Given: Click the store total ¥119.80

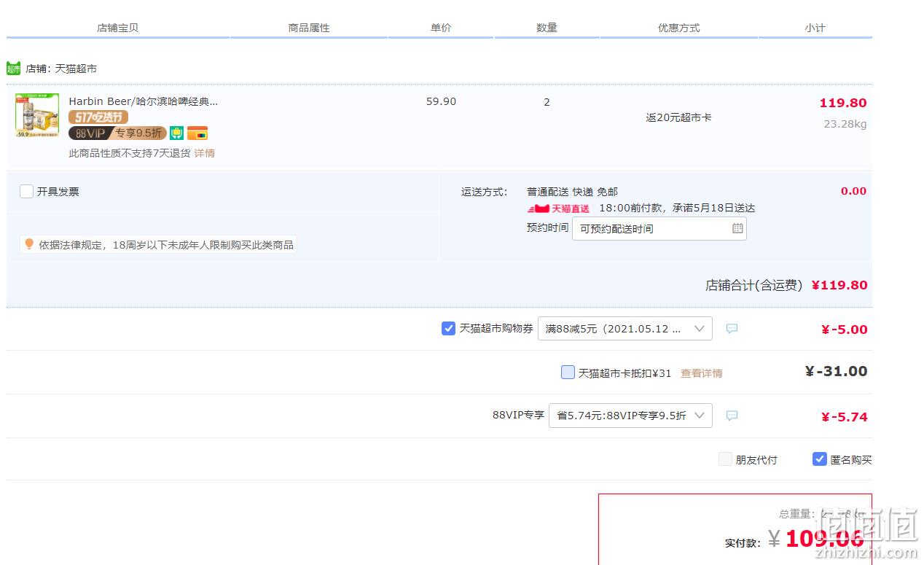Looking at the screenshot, I should (x=839, y=285).
